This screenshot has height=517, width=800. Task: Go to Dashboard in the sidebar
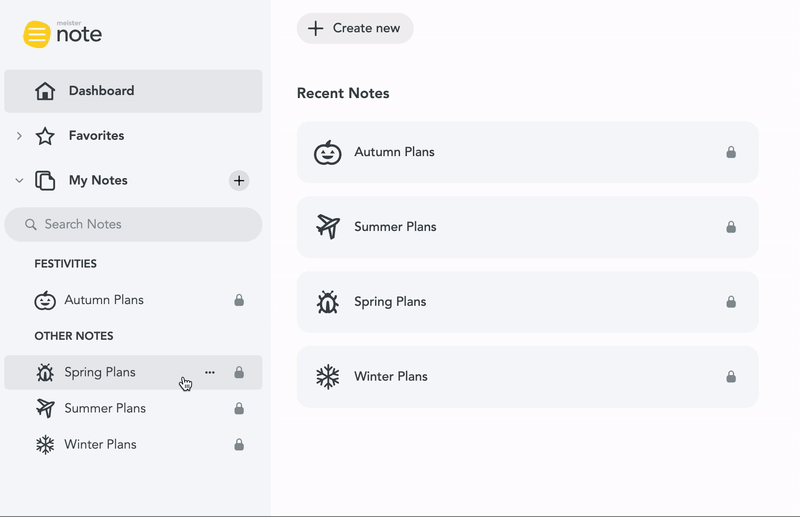tap(133, 91)
